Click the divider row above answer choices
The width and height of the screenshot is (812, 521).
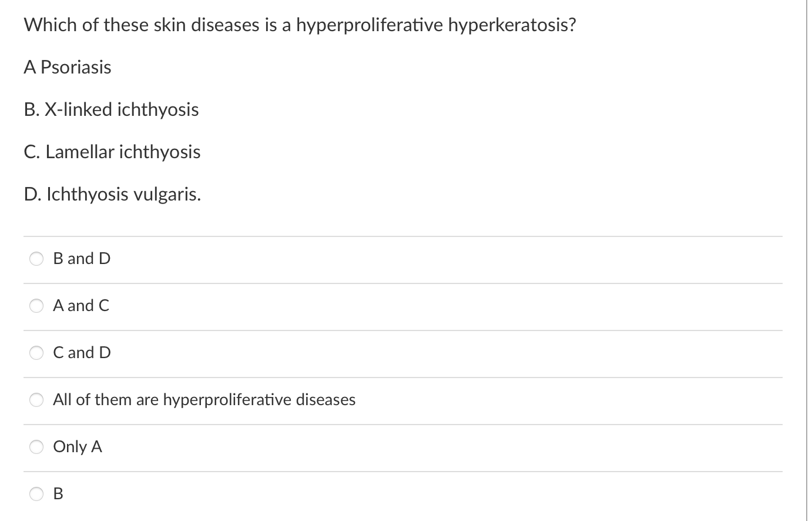point(403,234)
